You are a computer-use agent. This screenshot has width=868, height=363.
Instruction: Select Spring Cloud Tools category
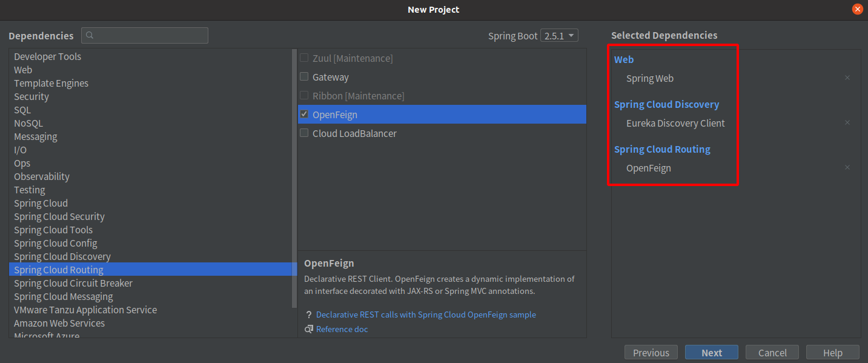(150, 230)
